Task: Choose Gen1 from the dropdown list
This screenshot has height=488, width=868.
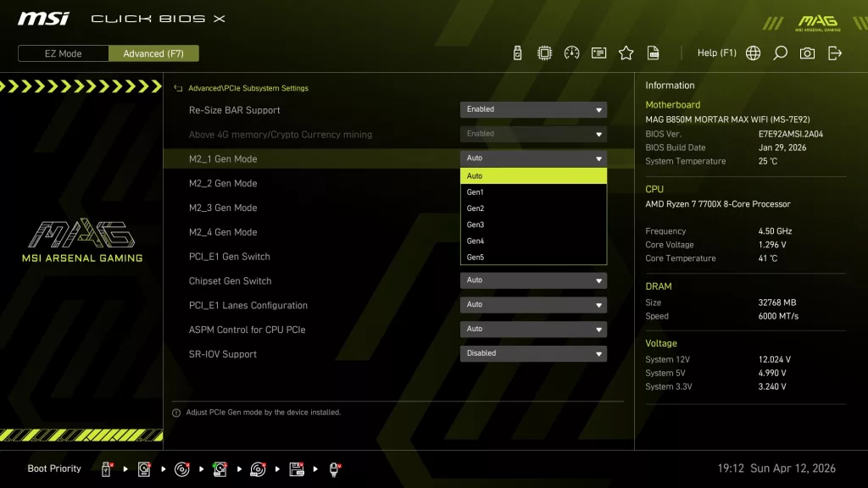Action: 533,192
